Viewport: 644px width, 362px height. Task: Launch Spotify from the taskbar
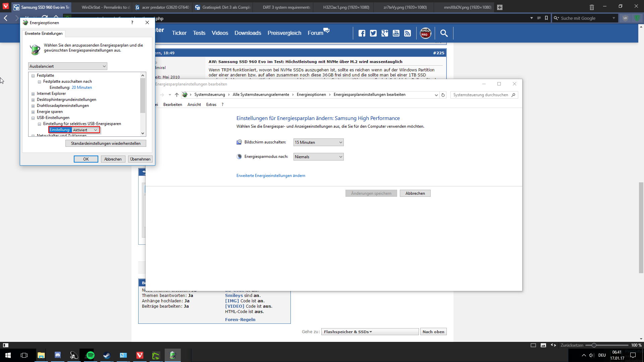click(90, 355)
